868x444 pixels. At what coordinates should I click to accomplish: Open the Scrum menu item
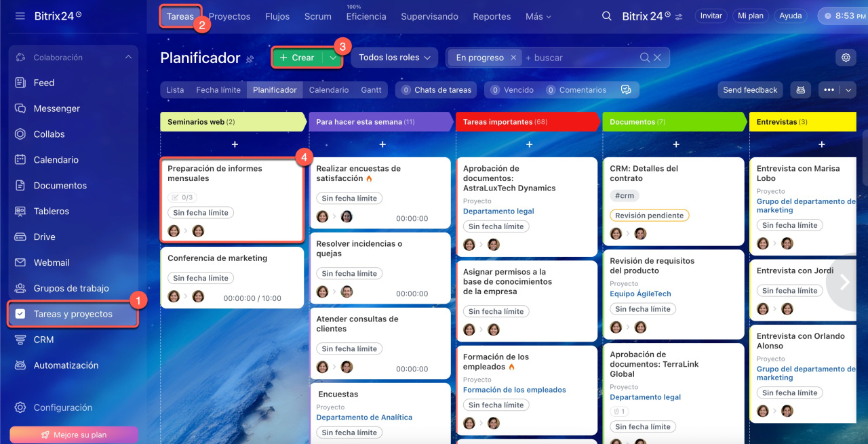pyautogui.click(x=317, y=16)
